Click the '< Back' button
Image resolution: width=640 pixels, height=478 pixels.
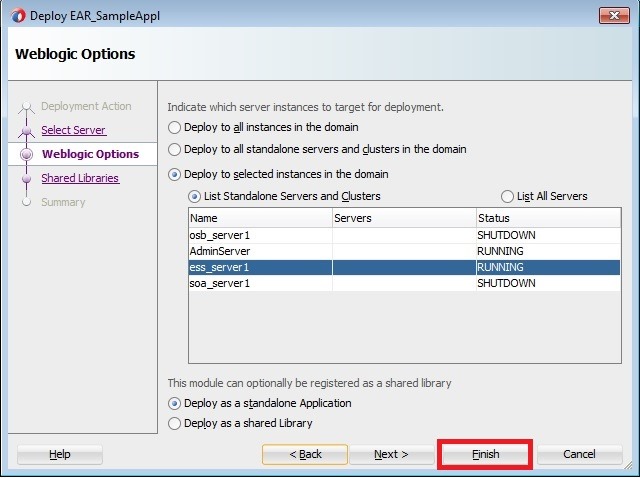[305, 455]
